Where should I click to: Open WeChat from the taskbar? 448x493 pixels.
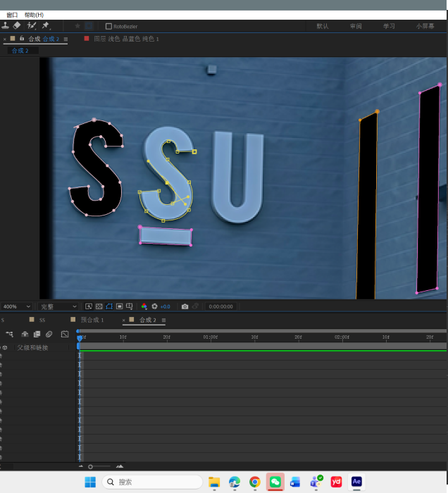coord(275,482)
